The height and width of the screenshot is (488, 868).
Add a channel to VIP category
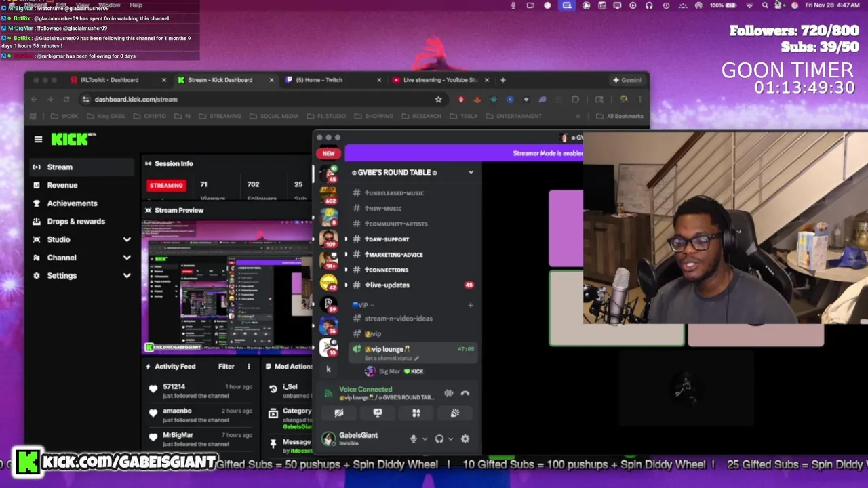(470, 305)
